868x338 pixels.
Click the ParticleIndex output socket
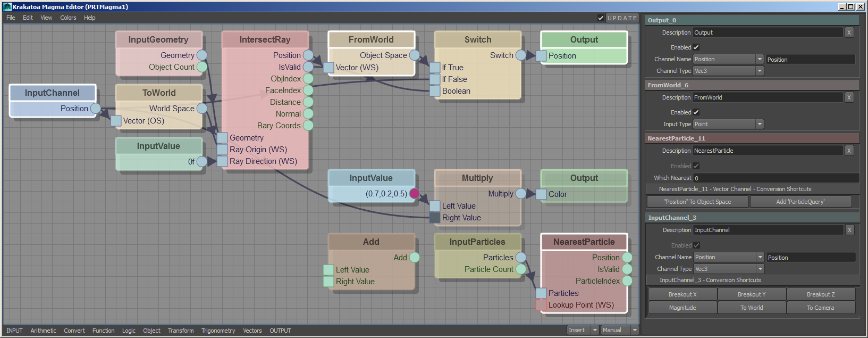627,281
